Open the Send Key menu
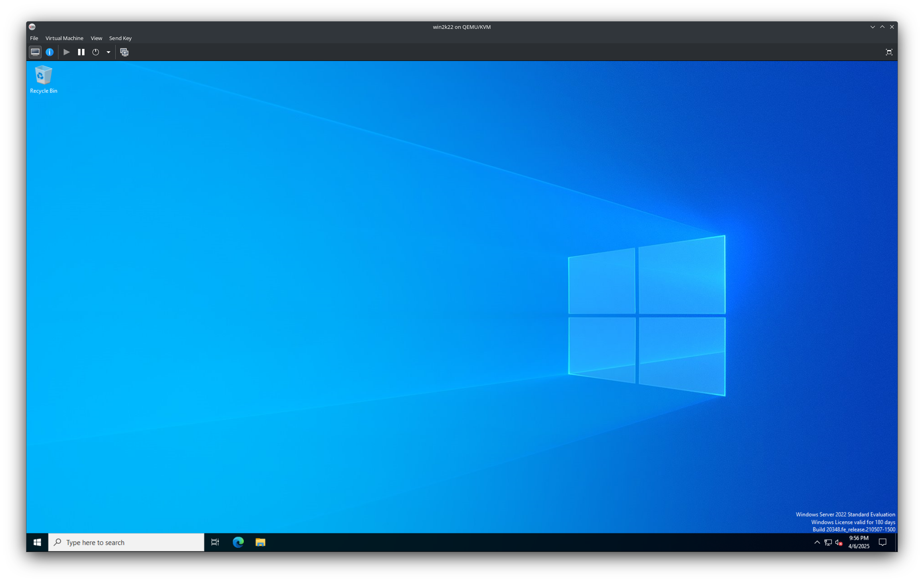The height and width of the screenshot is (583, 924). [x=120, y=38]
